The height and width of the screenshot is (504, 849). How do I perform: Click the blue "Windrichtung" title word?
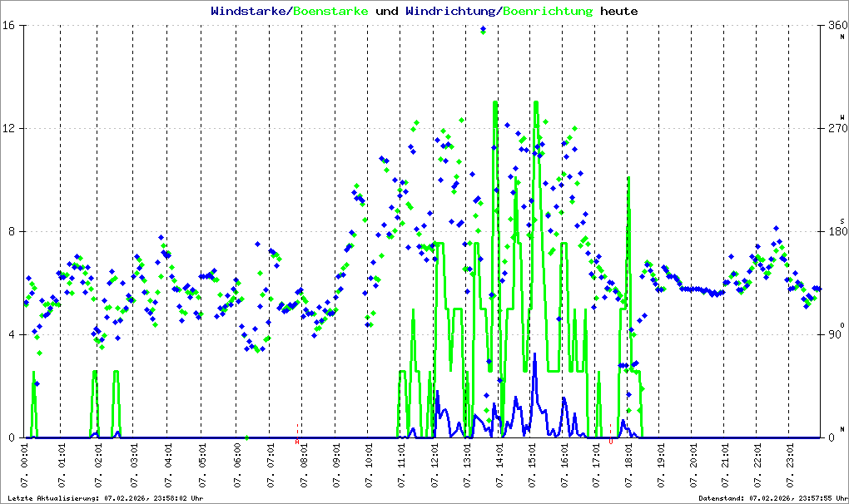[x=451, y=11]
